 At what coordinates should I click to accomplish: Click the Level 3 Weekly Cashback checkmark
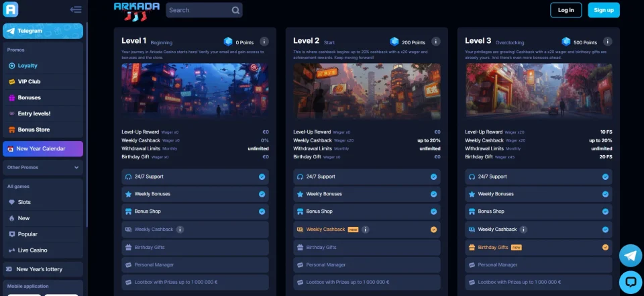[x=605, y=230]
